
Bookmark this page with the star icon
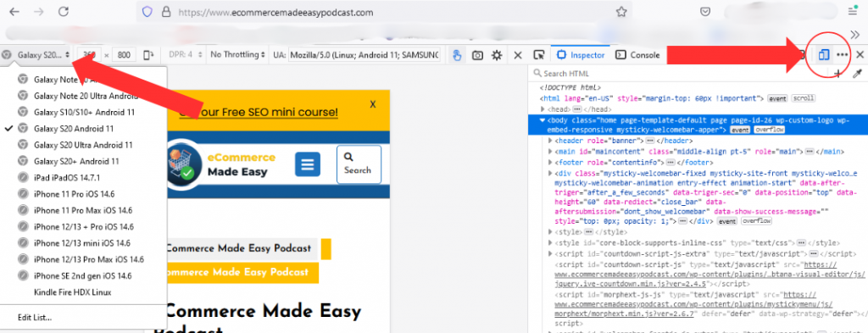621,12
